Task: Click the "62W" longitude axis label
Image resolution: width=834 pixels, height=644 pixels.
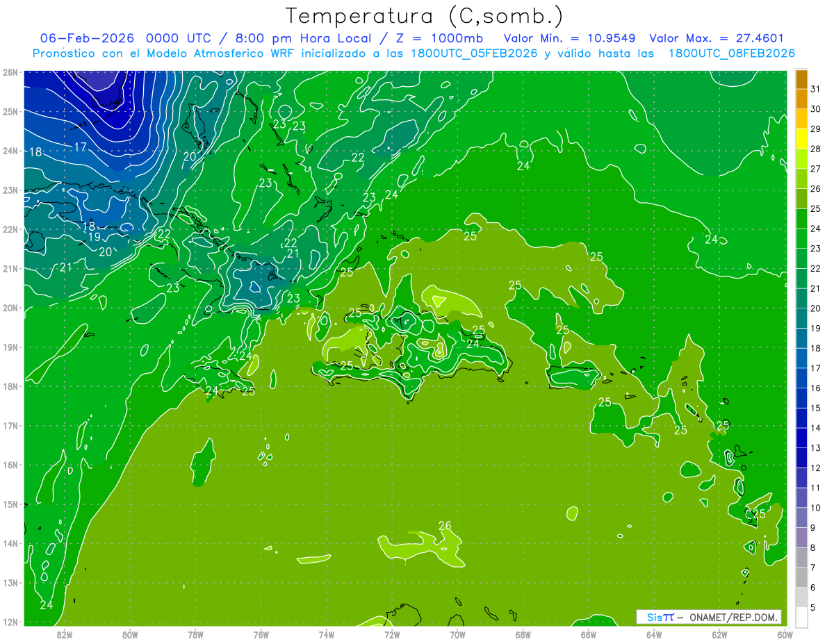Action: [x=719, y=634]
